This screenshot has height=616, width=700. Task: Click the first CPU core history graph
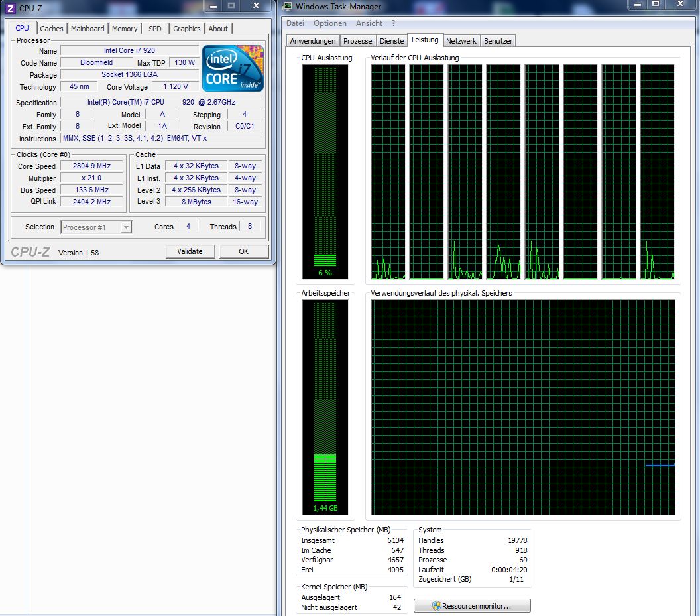click(x=388, y=172)
